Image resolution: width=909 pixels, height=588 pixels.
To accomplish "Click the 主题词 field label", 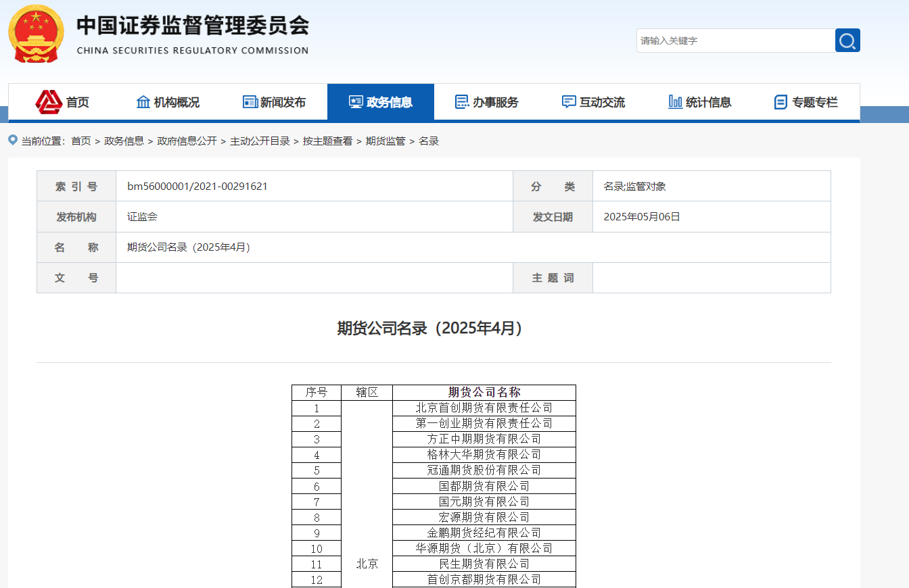I will coord(553,278).
